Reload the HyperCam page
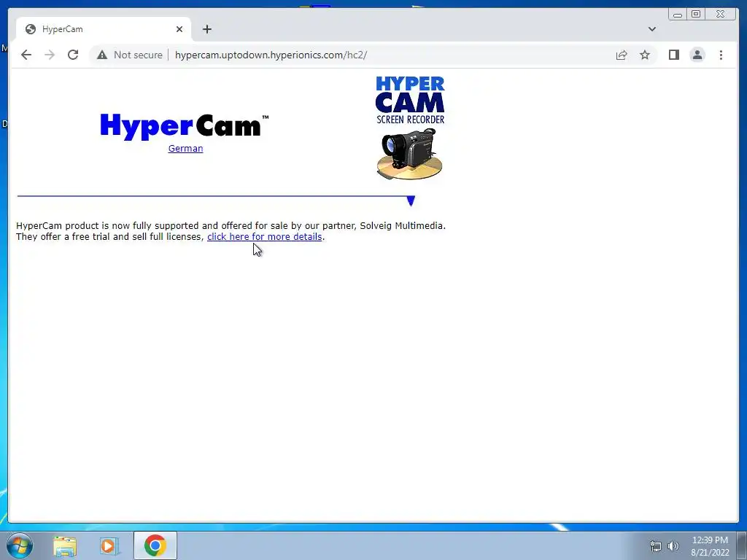The image size is (747, 560). 73,55
